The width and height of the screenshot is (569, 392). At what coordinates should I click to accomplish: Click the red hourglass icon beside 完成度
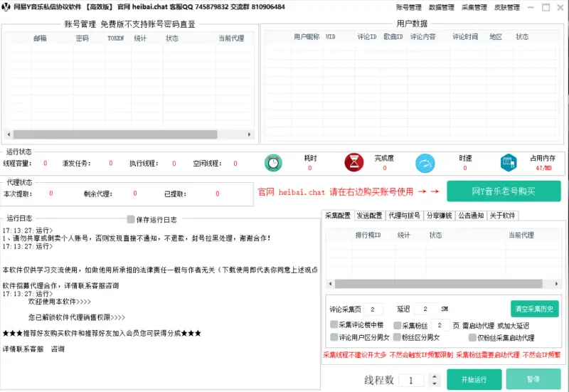click(x=353, y=163)
